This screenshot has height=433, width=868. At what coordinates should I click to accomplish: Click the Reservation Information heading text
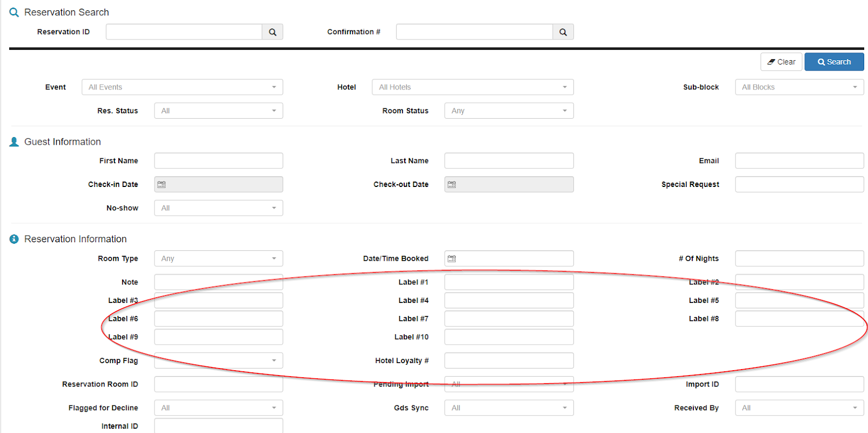[x=75, y=239]
